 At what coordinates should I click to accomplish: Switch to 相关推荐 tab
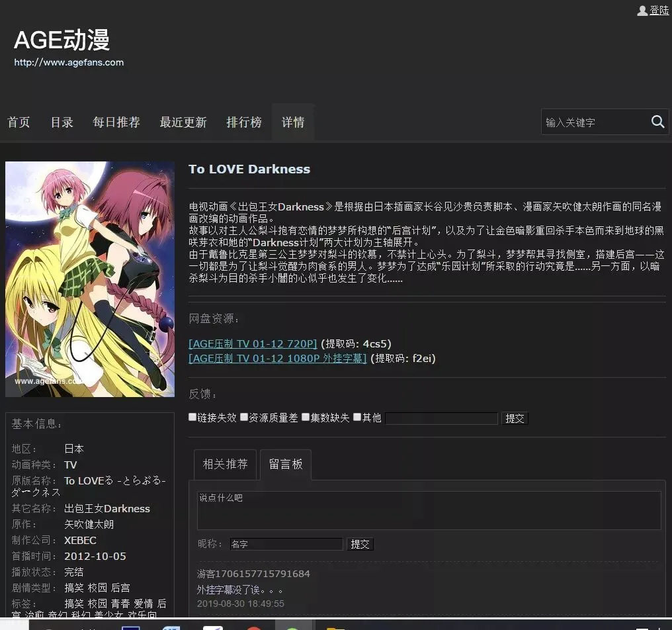coord(226,465)
